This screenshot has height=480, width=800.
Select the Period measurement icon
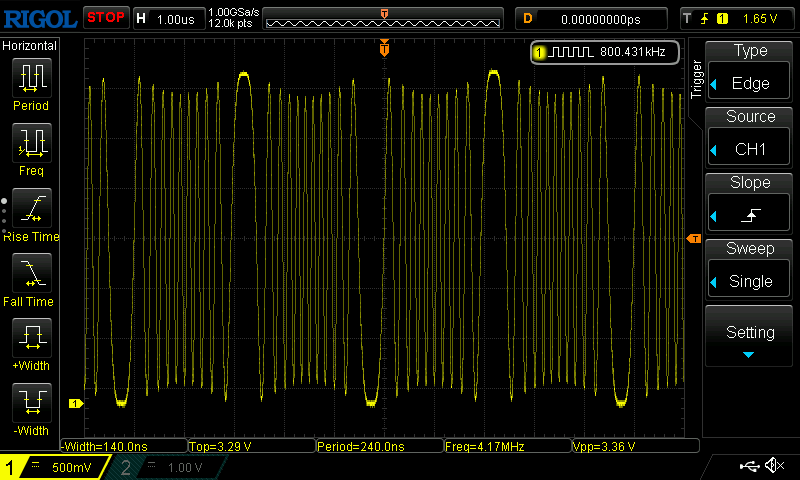[x=32, y=78]
